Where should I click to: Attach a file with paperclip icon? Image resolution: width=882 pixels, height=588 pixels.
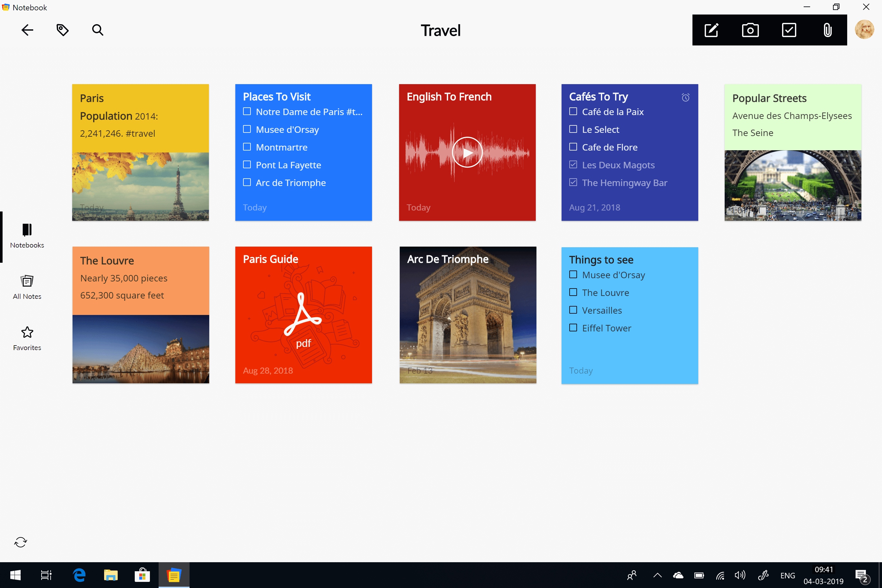click(x=827, y=30)
